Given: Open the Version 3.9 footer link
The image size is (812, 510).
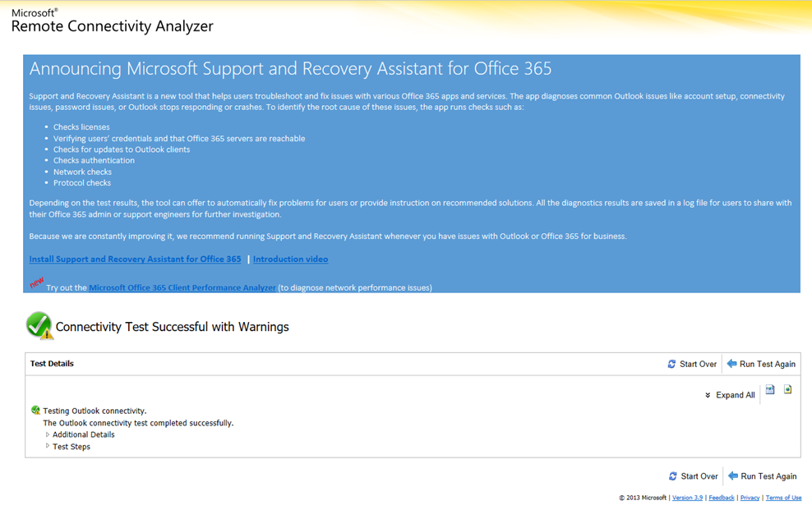Looking at the screenshot, I should coord(687,498).
